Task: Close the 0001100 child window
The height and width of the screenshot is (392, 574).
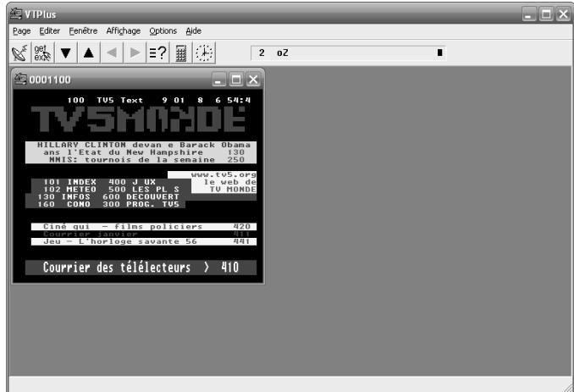Action: pyautogui.click(x=253, y=80)
